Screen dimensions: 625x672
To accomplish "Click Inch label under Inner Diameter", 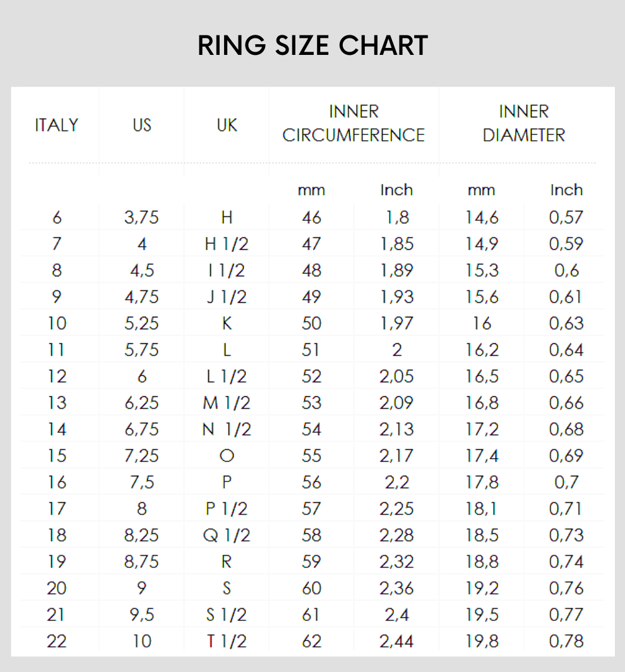I will tap(566, 190).
